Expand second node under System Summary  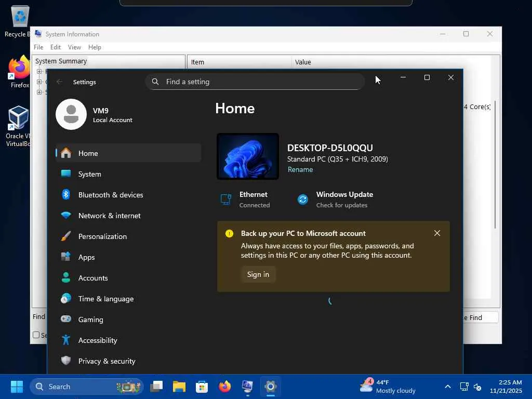39,82
